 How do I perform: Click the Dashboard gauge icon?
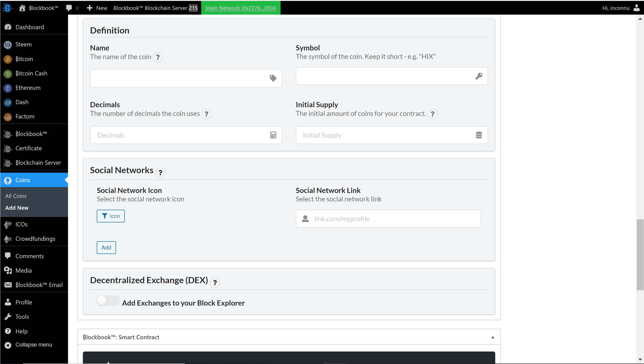click(x=8, y=27)
